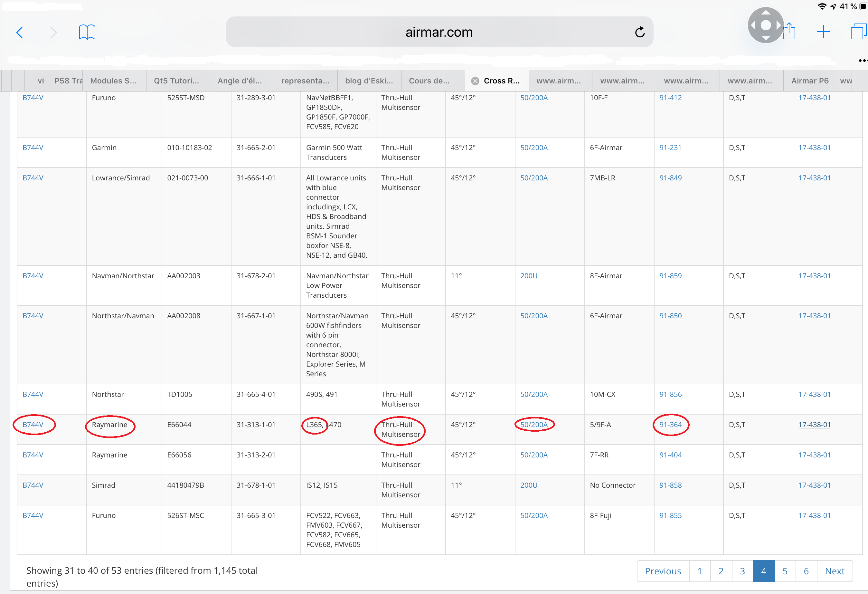Screen dimensions: 868x594
Task: Go to results page 3
Action: [x=742, y=571]
